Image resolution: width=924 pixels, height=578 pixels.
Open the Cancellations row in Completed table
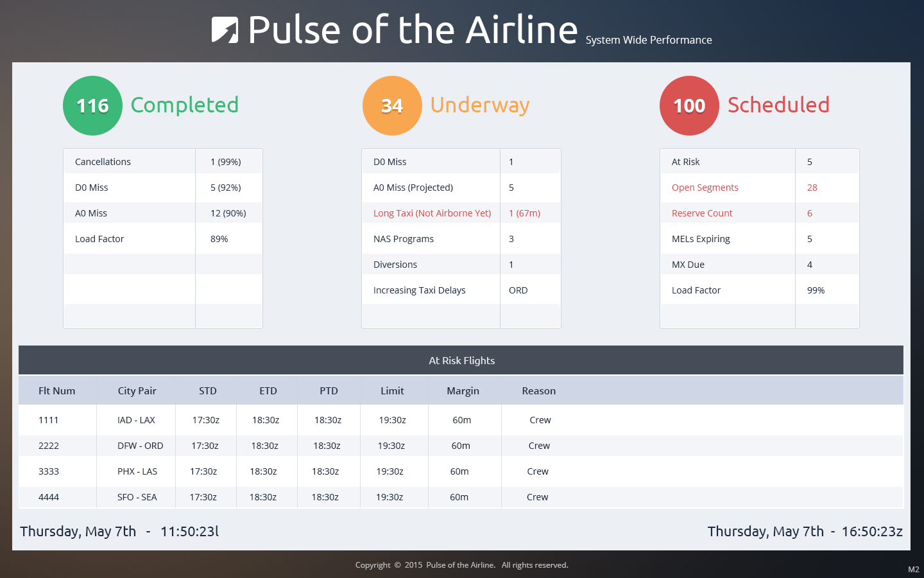point(163,162)
